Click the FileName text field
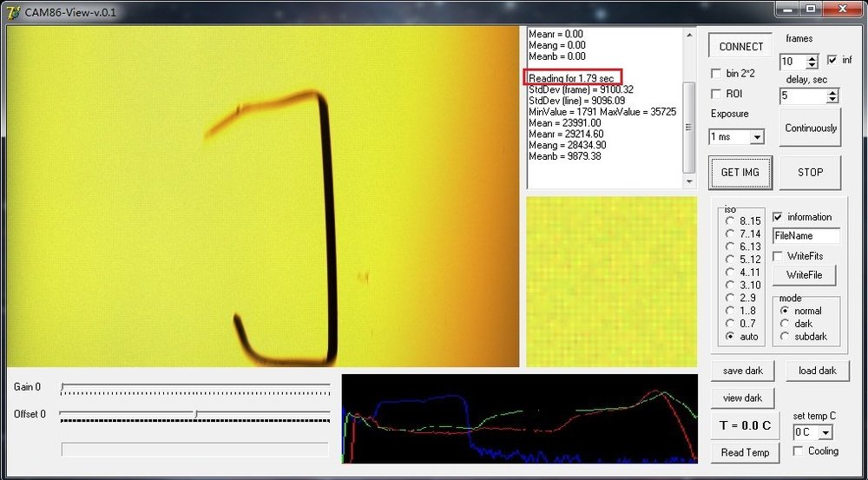Image resolution: width=868 pixels, height=480 pixels. click(x=806, y=235)
